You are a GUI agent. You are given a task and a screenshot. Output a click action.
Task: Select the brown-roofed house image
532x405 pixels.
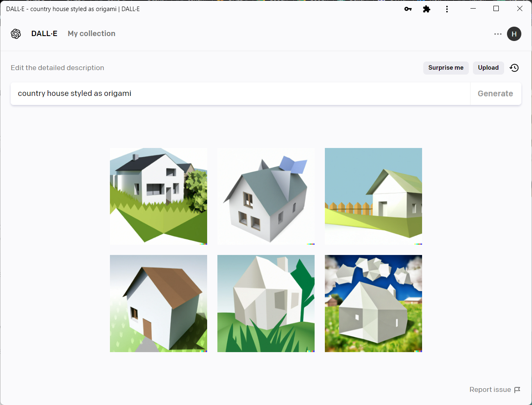tap(158, 304)
